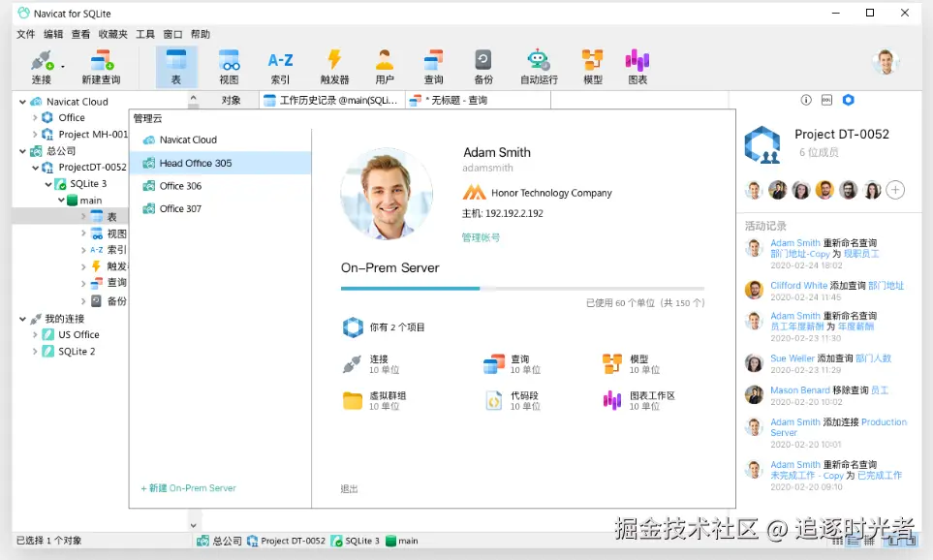Click the 连接 icon in the units list

coord(352,364)
